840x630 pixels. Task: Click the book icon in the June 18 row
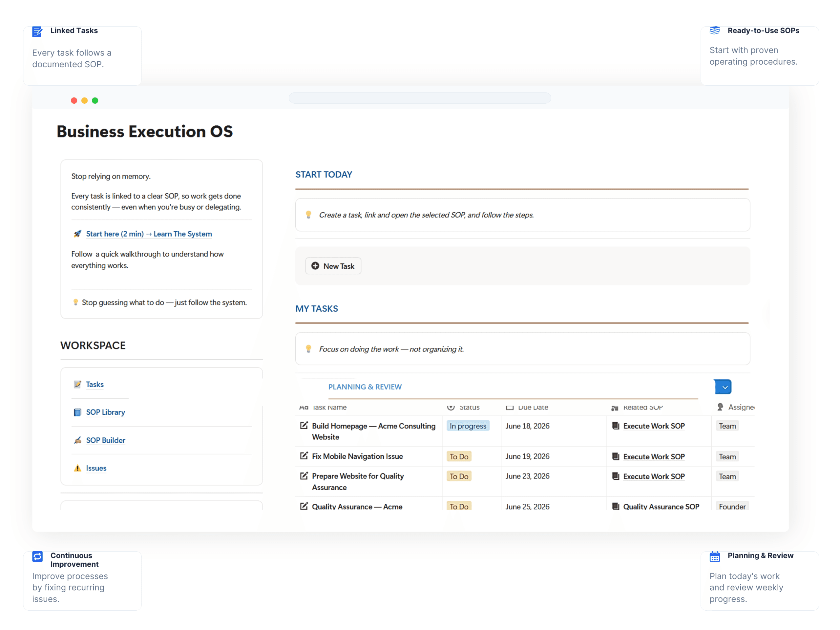[x=616, y=426]
